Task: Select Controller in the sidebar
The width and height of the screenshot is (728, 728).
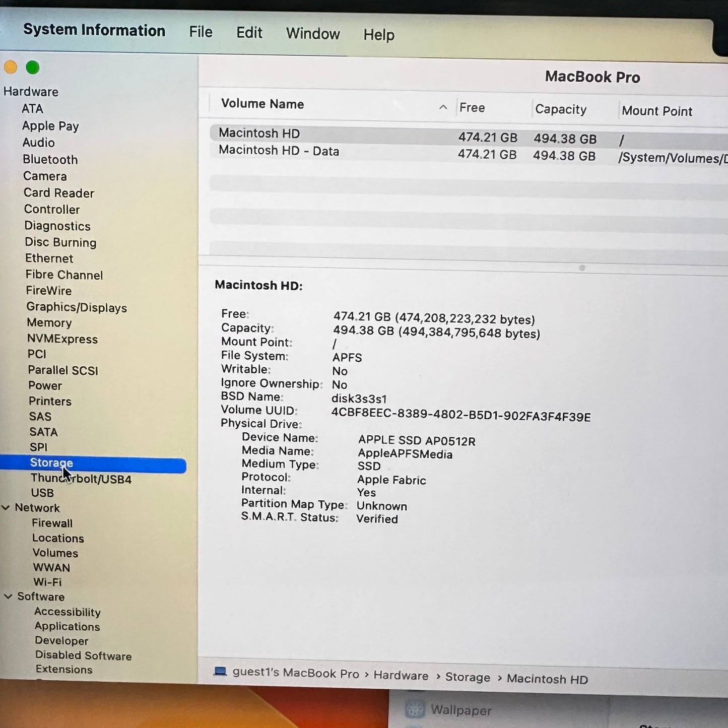Action: (52, 210)
